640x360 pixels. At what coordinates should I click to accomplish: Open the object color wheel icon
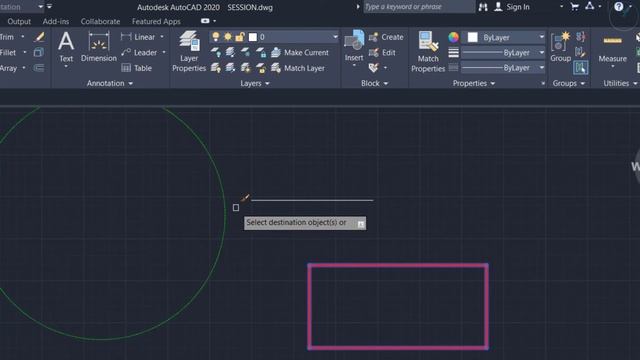(x=453, y=38)
